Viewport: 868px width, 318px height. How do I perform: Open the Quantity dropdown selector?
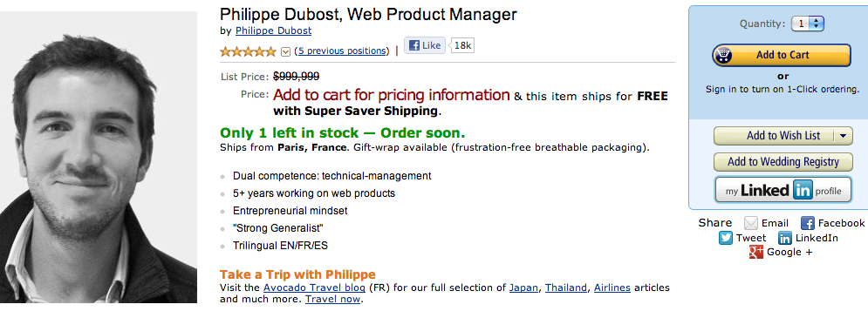point(808,24)
